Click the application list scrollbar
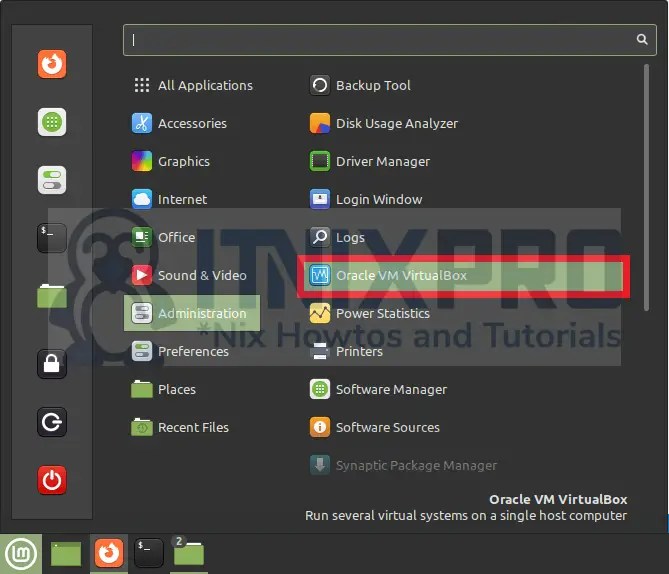Image resolution: width=669 pixels, height=574 pixels. tap(646, 188)
